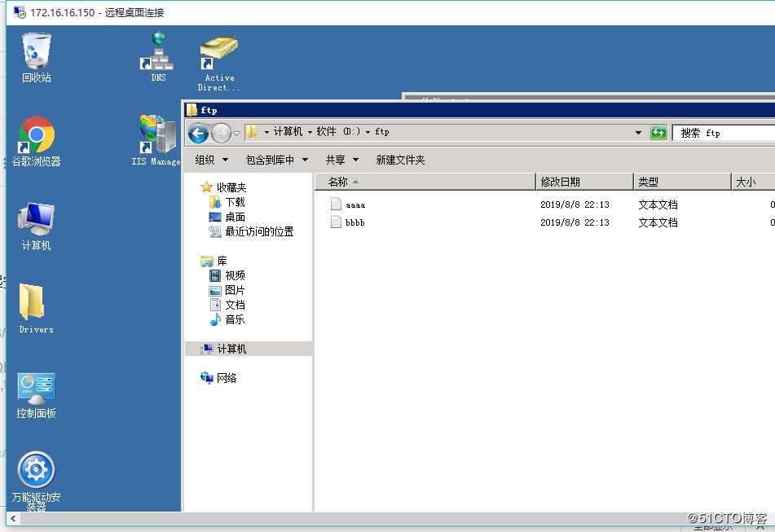Sort by the 修改日期 column header
The image size is (775, 532).
pos(584,182)
